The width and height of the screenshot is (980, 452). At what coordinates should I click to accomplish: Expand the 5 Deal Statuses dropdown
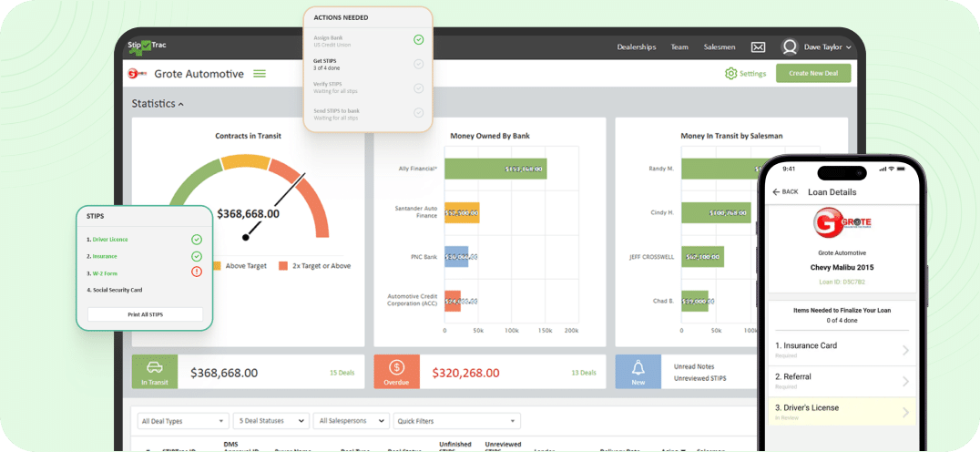[x=271, y=421]
